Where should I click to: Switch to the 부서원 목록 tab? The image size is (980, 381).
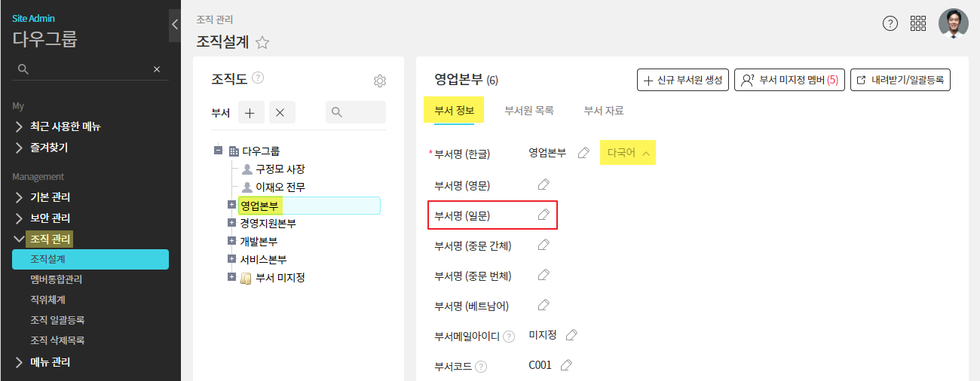(x=529, y=111)
